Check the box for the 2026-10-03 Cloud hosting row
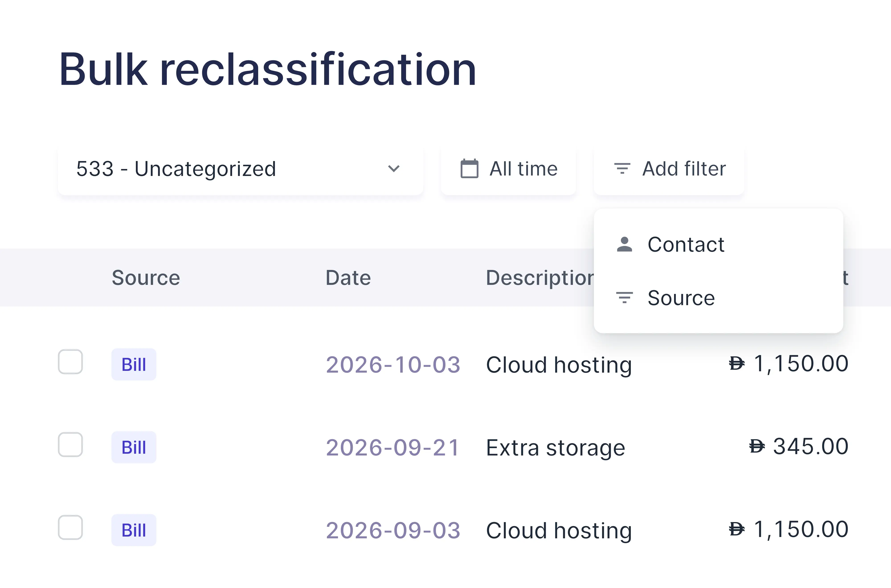The height and width of the screenshot is (588, 891). [70, 362]
